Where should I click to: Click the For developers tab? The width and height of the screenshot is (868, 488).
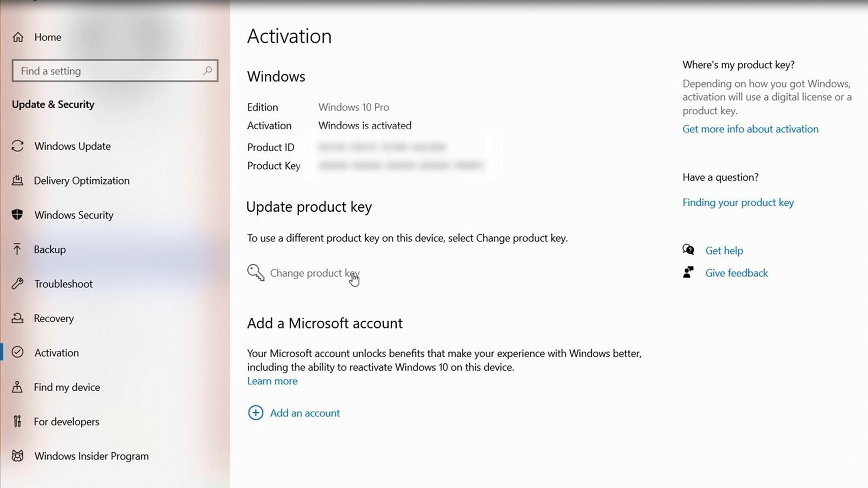[66, 421]
